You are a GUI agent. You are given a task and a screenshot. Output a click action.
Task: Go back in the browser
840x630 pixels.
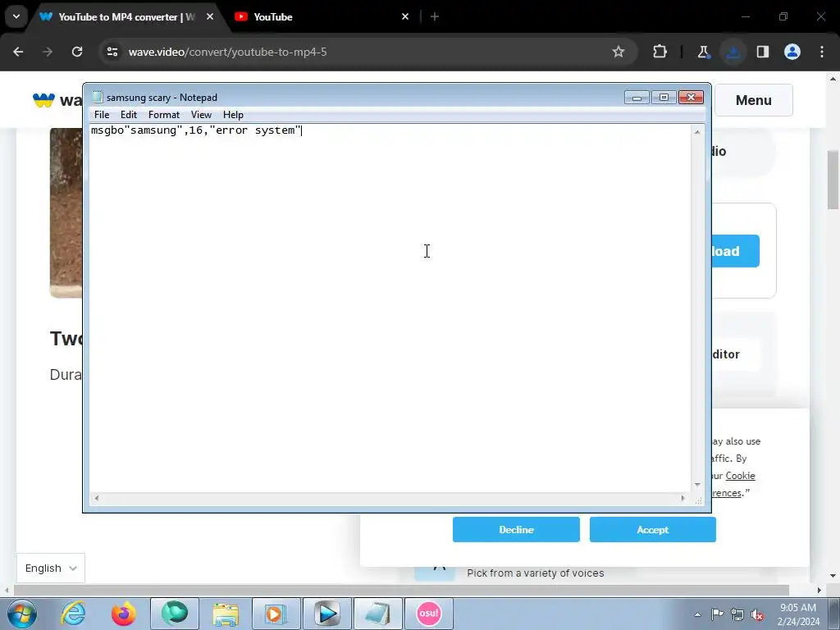[18, 52]
